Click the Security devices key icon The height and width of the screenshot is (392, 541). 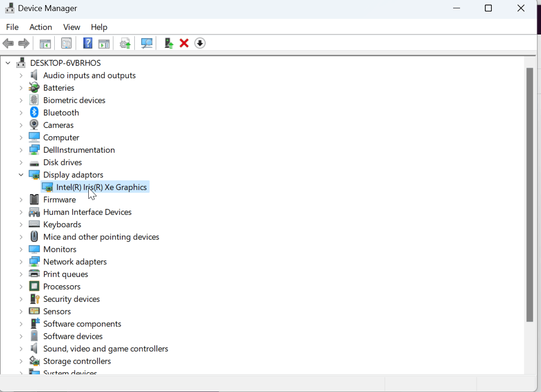point(35,299)
